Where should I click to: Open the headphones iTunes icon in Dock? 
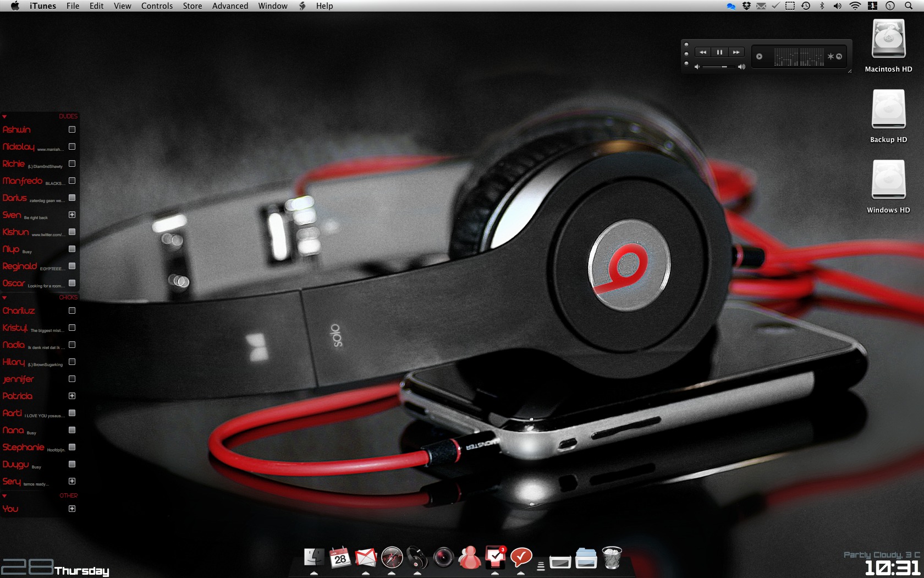tap(417, 558)
